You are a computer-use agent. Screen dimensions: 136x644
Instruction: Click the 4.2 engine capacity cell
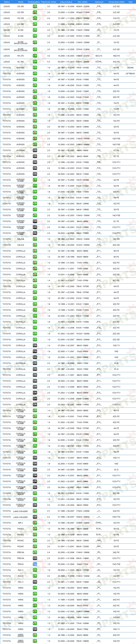click(49, 517)
